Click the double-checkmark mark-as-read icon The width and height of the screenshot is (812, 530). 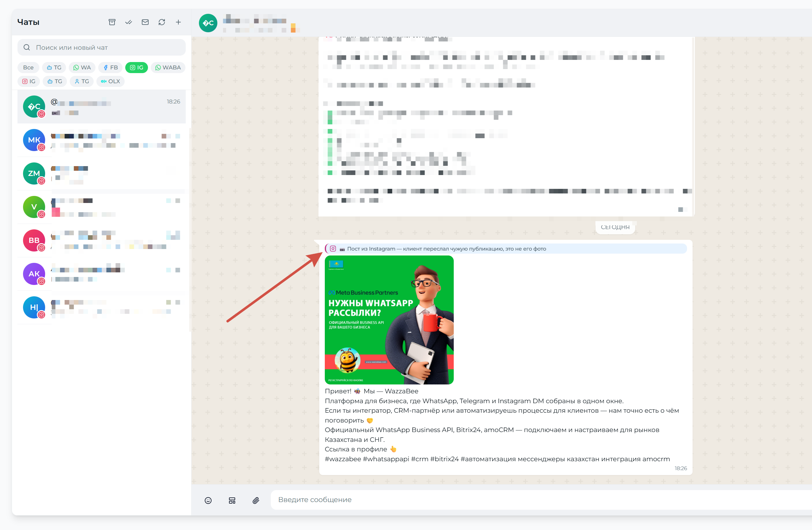(129, 22)
